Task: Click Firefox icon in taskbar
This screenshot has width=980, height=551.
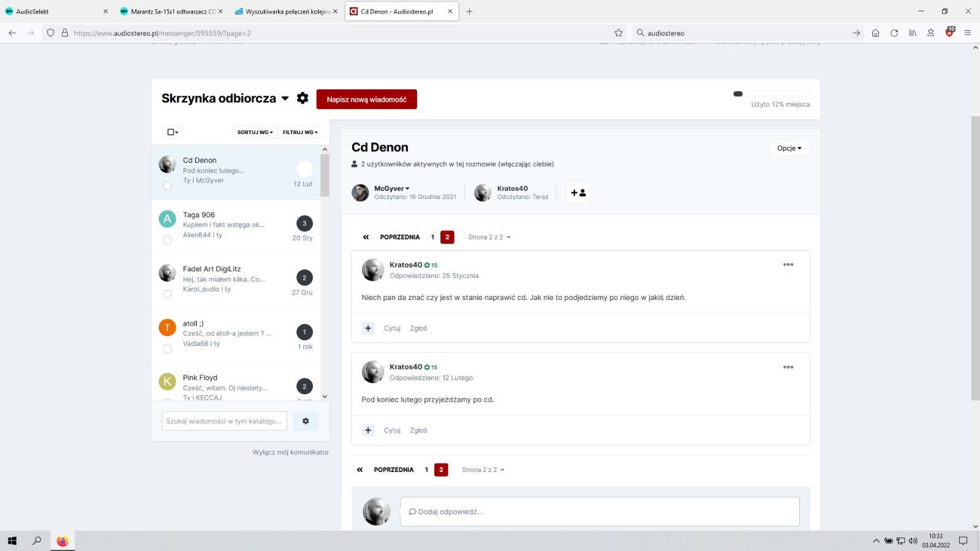Action: [62, 541]
